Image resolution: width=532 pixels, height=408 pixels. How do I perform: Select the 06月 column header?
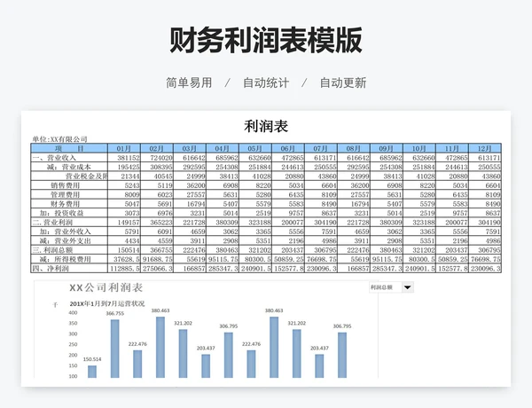288,148
